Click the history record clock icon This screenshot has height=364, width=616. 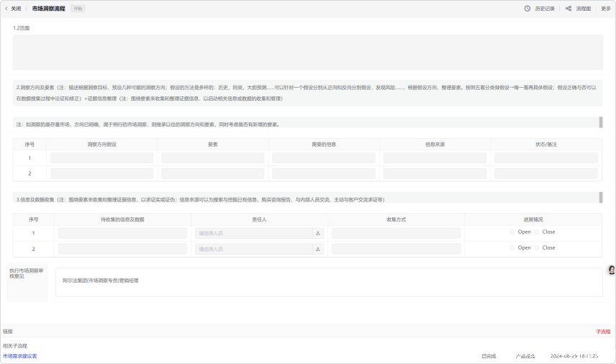pos(527,9)
